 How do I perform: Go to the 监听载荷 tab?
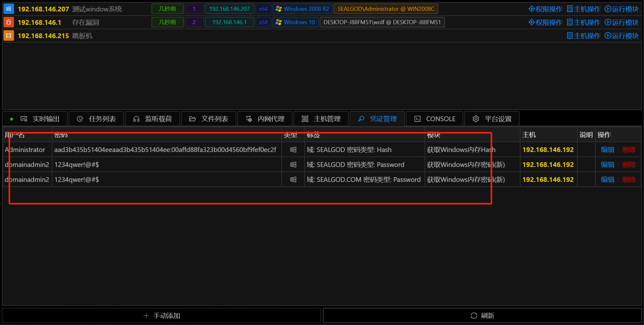[x=152, y=119]
